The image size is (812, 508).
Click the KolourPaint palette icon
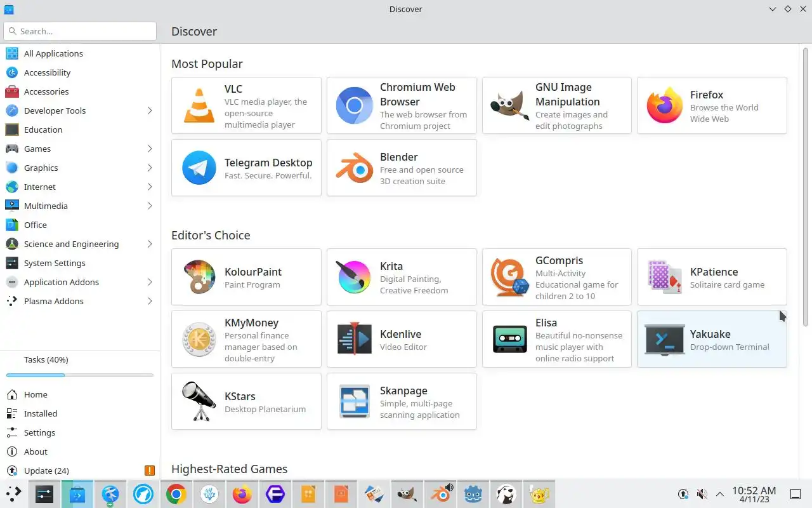coord(199,277)
